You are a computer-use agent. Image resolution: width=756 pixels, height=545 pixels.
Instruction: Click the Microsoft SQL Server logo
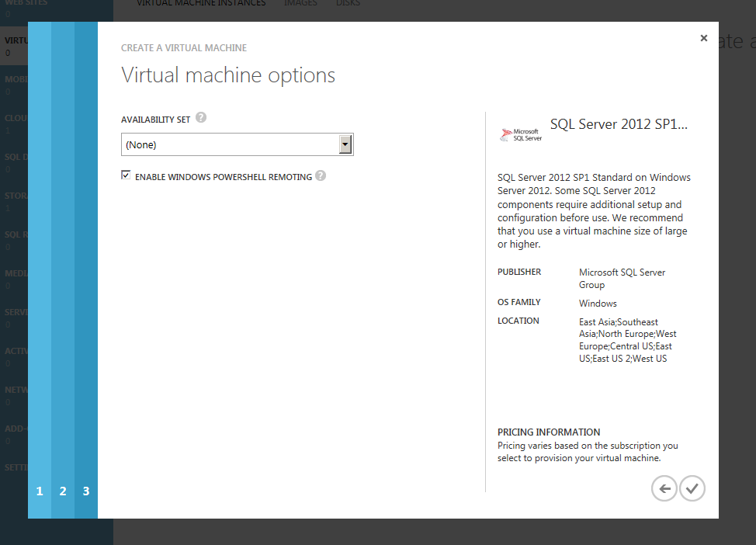[521, 134]
